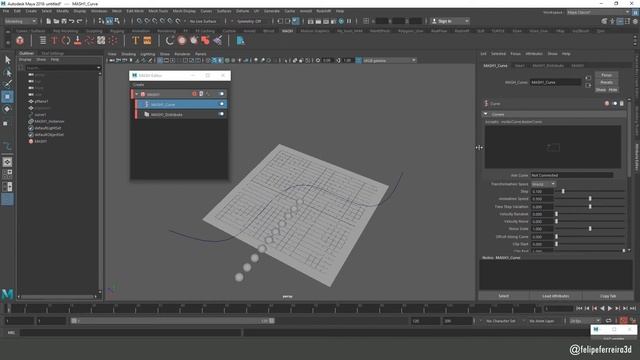Click the Play forwards button in playback controls
The image size is (640, 360).
coord(610,309)
